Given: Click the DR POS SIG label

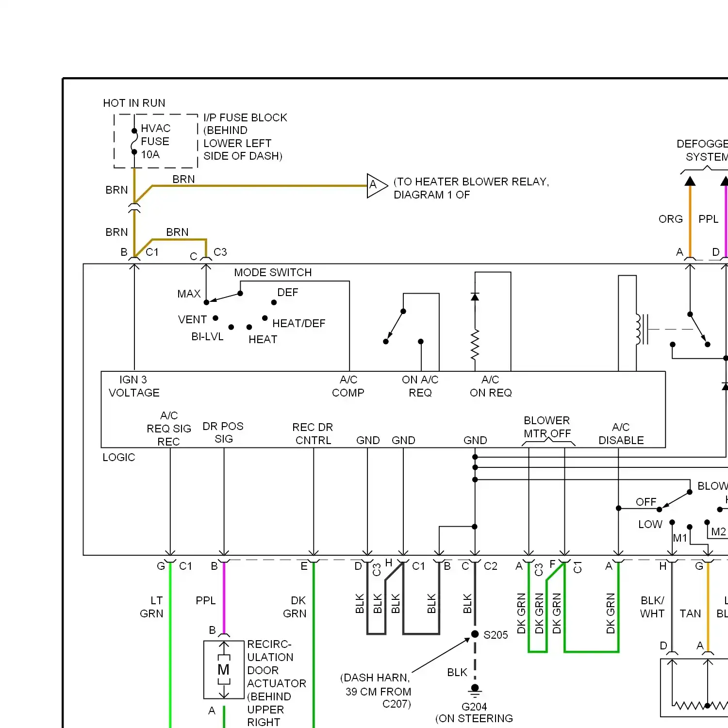Looking at the screenshot, I should [x=223, y=432].
